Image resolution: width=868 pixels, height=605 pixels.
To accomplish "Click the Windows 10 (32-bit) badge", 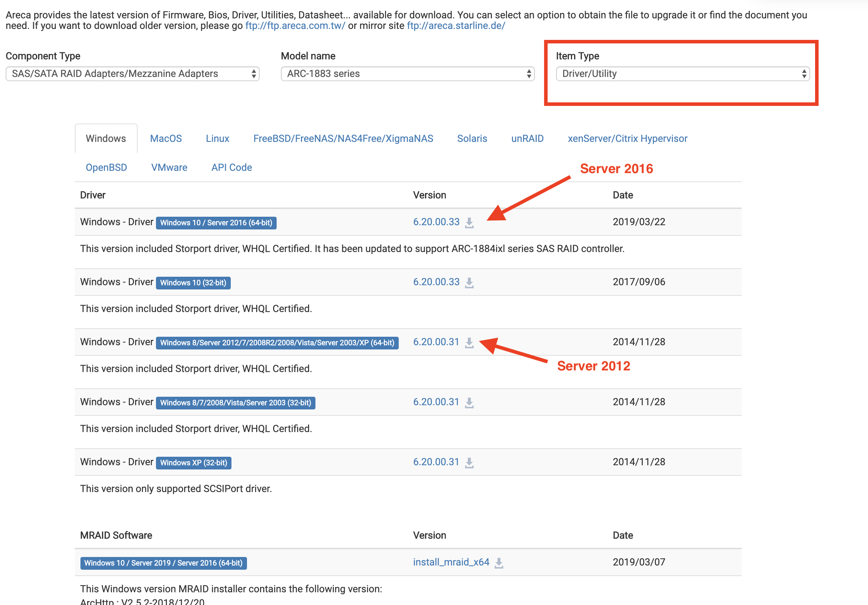I will point(193,283).
